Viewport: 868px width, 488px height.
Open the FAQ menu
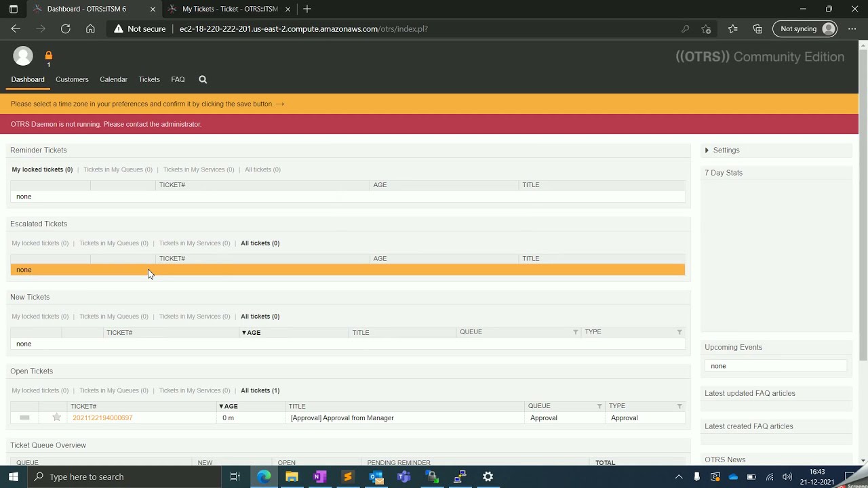[x=178, y=79]
